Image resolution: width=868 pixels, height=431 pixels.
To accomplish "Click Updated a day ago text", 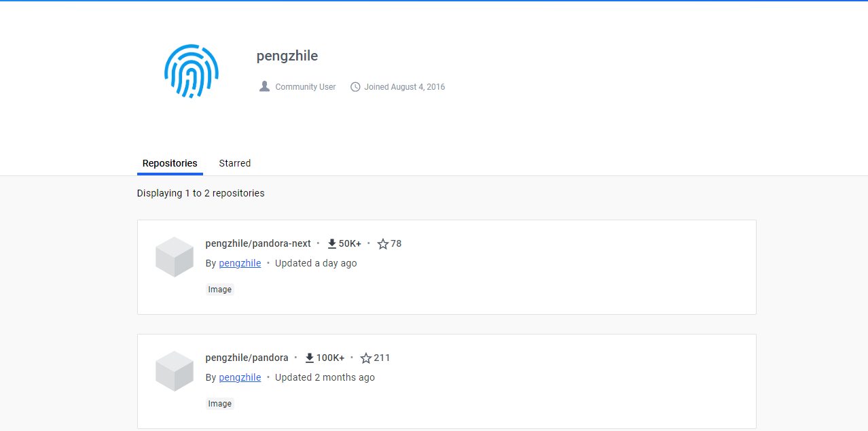I will (x=316, y=263).
